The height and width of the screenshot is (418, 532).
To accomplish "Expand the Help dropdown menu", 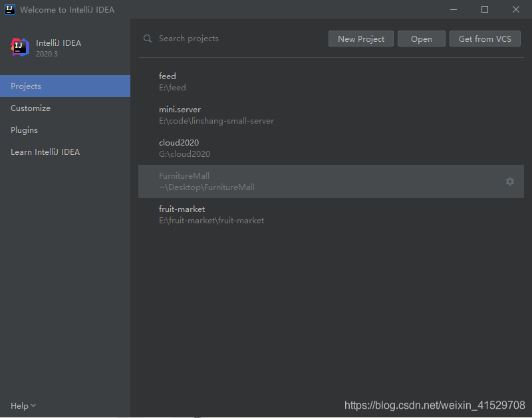I will tap(23, 405).
